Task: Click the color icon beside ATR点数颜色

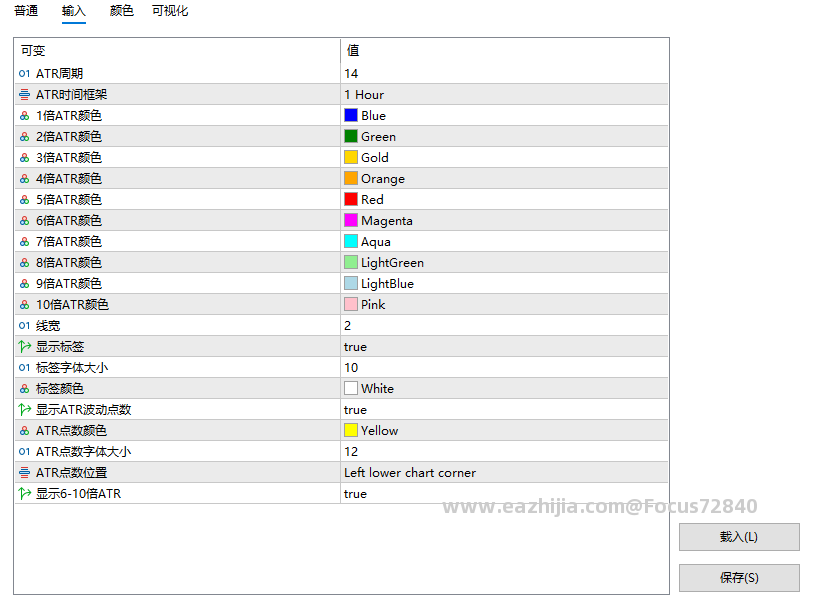Action: pyautogui.click(x=24, y=431)
